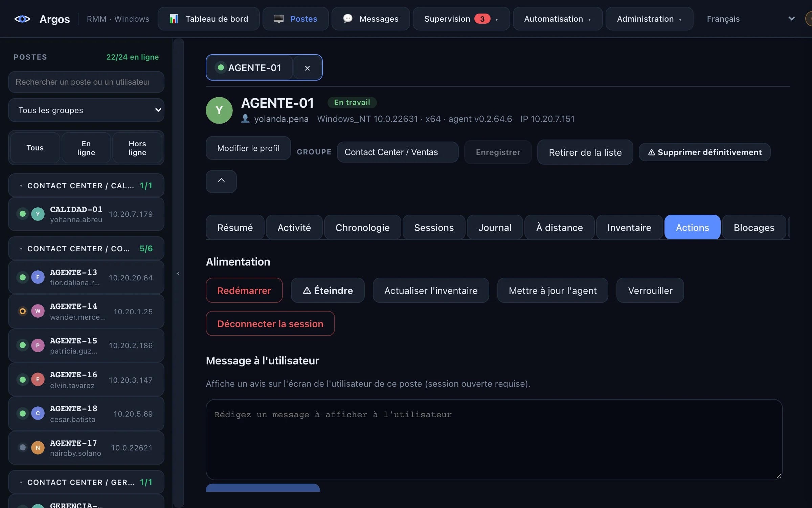Click the W avatar of AGENTE-14
Screen dimensions: 812x508
click(x=38, y=311)
